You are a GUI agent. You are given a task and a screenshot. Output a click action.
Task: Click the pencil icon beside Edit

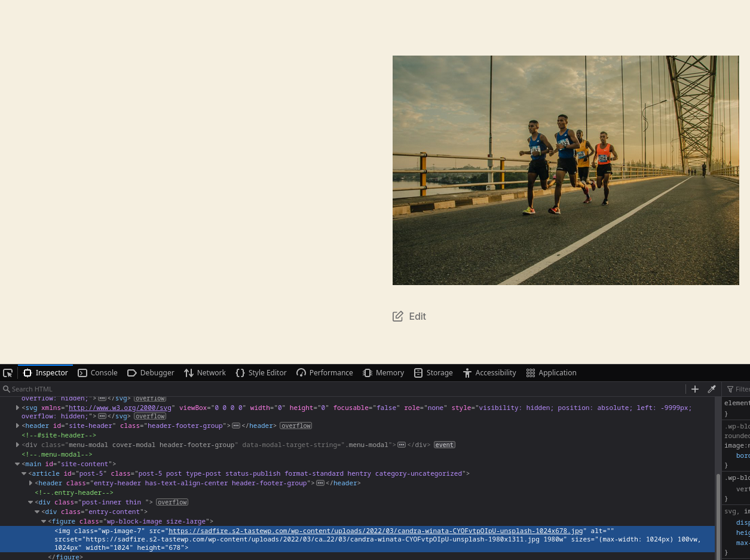398,316
